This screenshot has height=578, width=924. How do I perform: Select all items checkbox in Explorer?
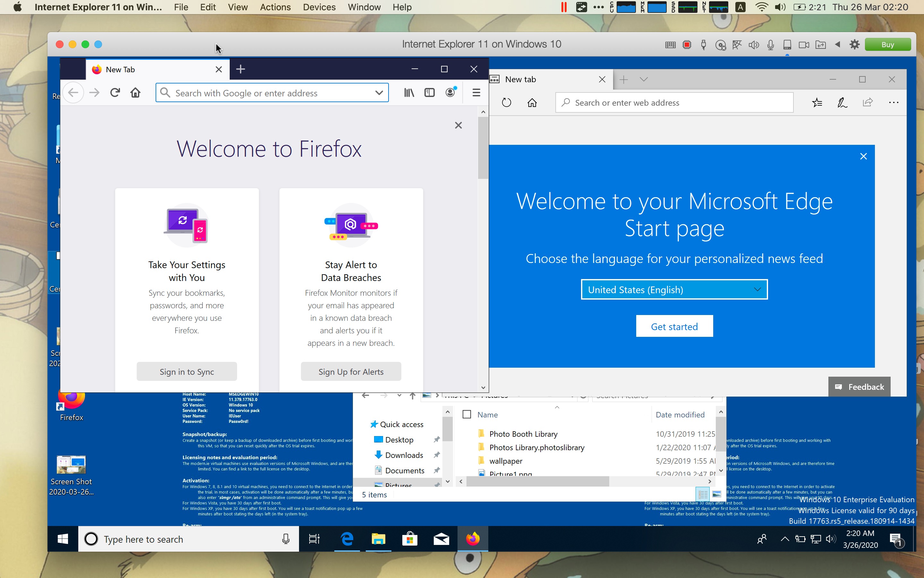466,414
